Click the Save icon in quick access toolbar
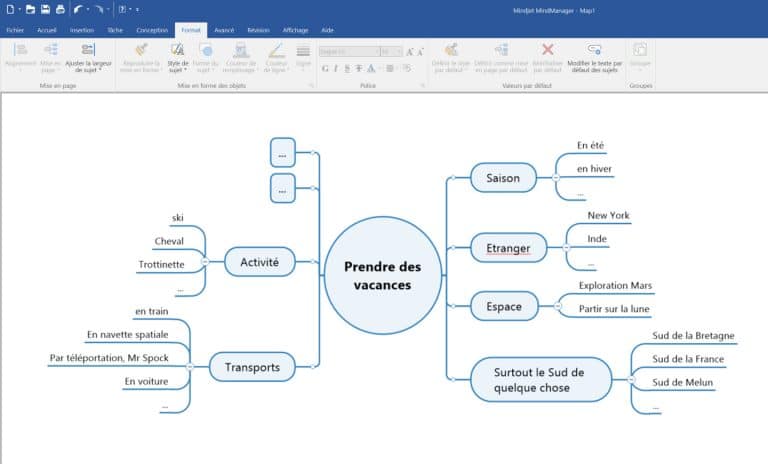768x464 pixels. [46, 9]
